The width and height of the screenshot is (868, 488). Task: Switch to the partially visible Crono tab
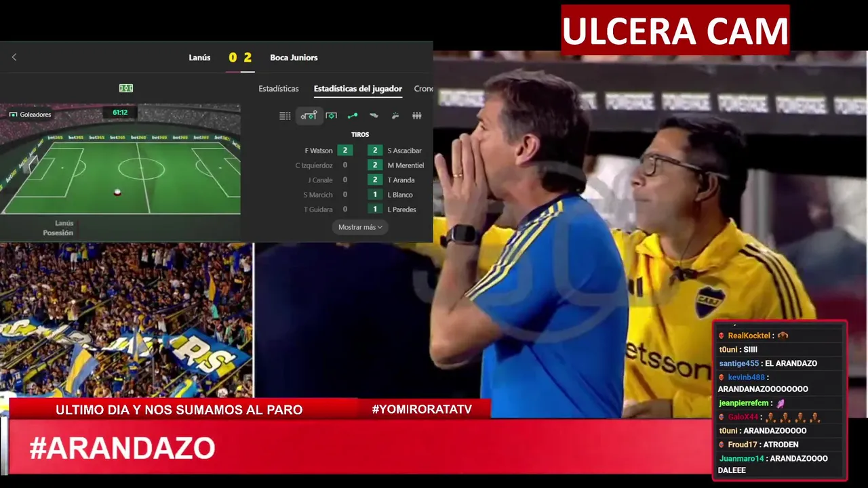coord(423,89)
